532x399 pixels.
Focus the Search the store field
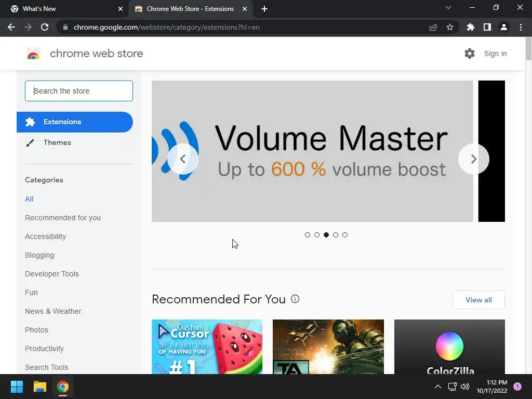tap(79, 91)
